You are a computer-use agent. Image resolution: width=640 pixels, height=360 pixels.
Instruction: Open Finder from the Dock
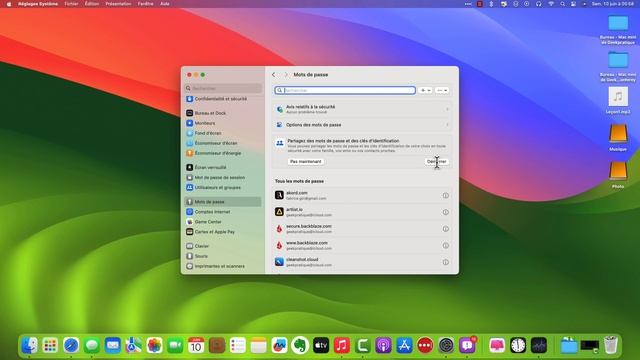point(29,345)
